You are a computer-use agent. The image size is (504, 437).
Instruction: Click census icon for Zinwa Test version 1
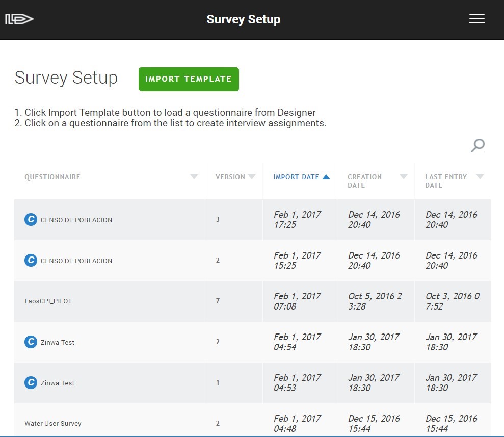click(x=31, y=382)
